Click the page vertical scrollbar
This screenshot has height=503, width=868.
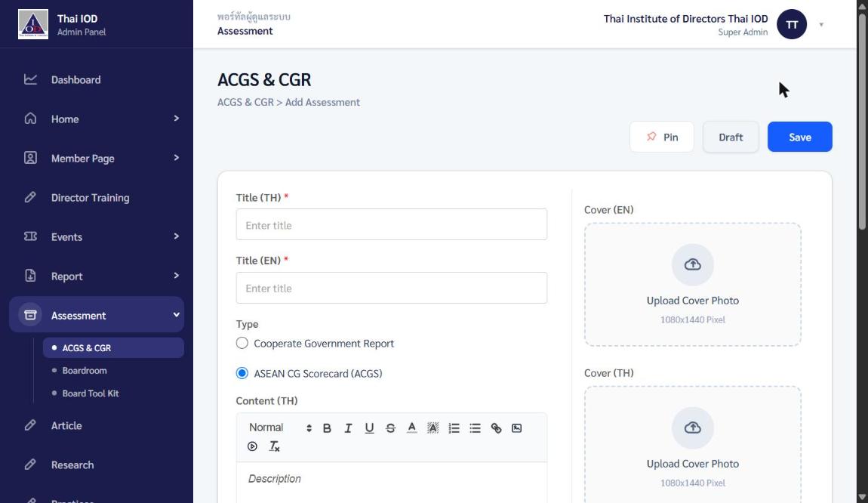click(x=862, y=120)
